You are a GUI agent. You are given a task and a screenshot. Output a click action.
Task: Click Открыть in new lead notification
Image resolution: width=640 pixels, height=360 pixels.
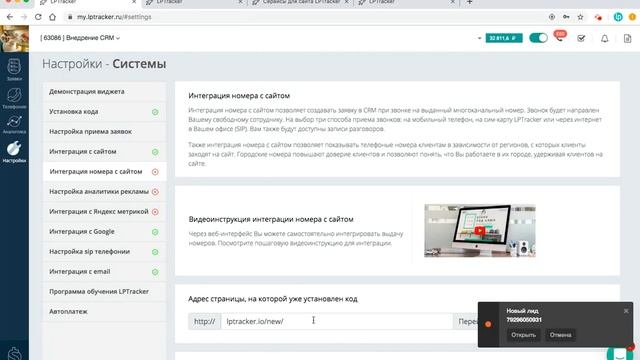pyautogui.click(x=523, y=335)
